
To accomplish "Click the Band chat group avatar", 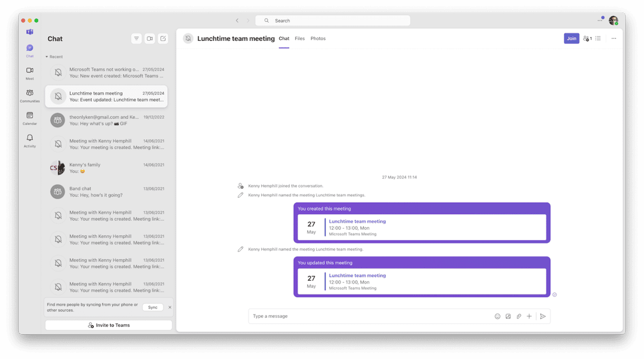I will point(58,192).
